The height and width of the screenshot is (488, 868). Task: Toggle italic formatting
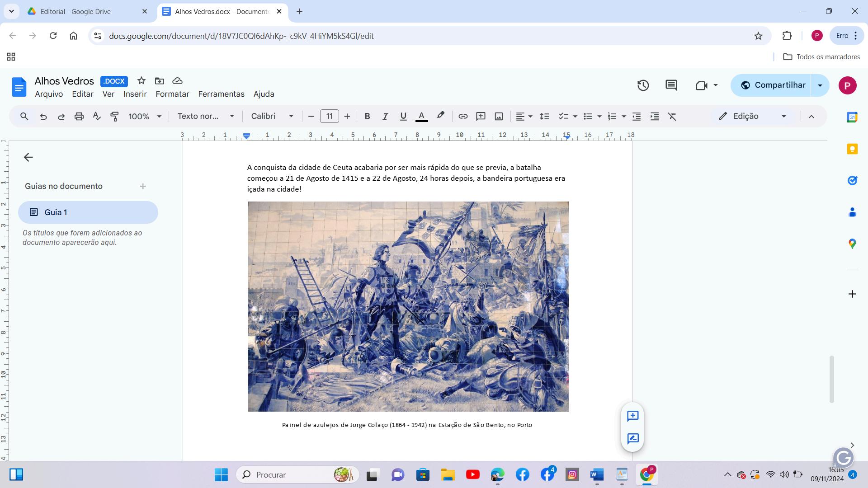point(385,117)
